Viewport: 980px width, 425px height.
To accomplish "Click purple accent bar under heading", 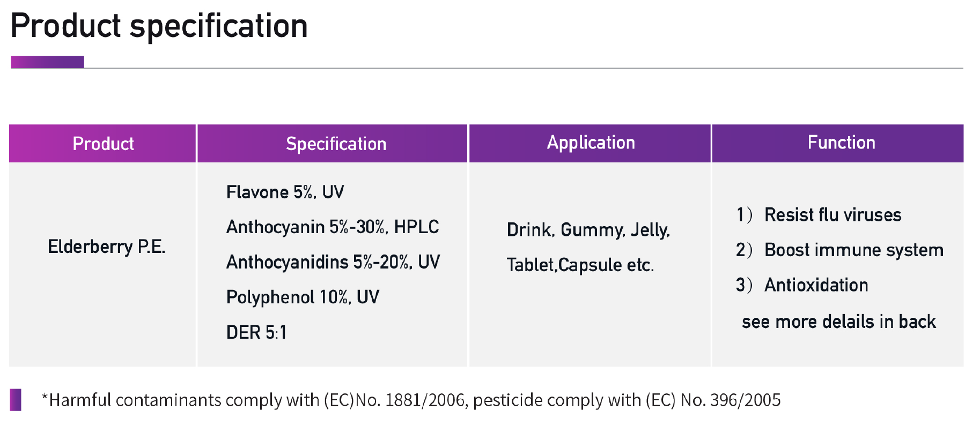I will [x=47, y=62].
